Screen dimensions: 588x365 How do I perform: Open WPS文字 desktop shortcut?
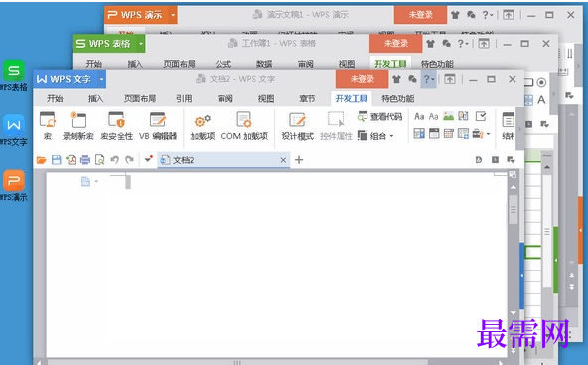(14, 130)
